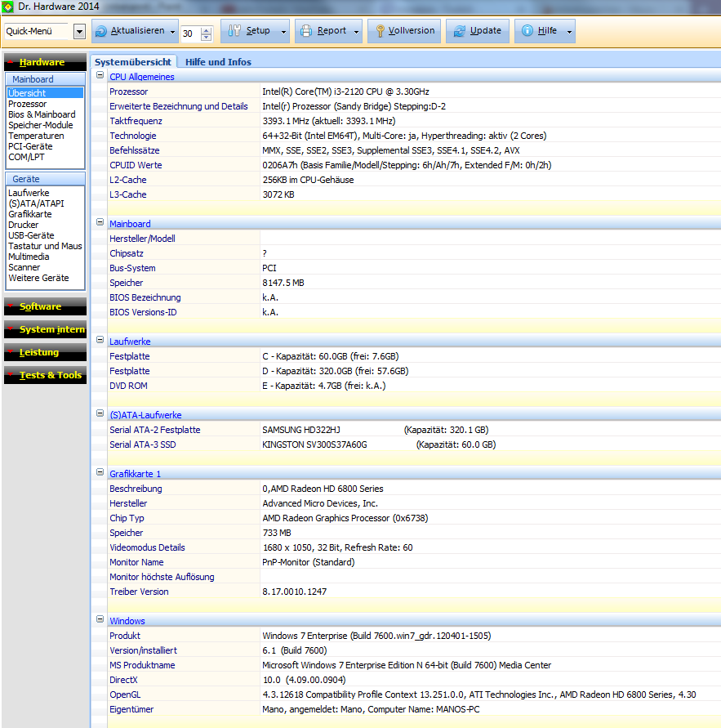Select COM/LPT in the sidebar
The width and height of the screenshot is (721, 728).
pyautogui.click(x=26, y=158)
